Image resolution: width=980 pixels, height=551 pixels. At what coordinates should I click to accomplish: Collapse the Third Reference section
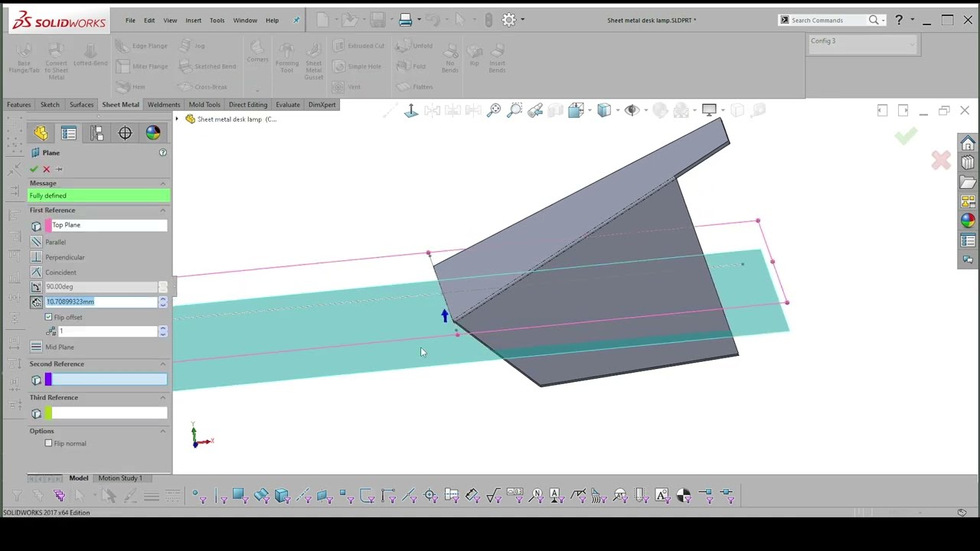162,397
